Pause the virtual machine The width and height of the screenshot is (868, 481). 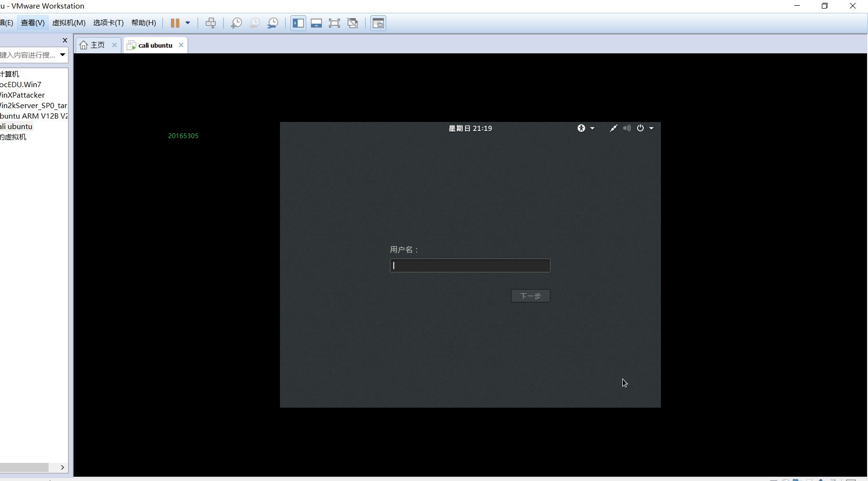pyautogui.click(x=175, y=23)
